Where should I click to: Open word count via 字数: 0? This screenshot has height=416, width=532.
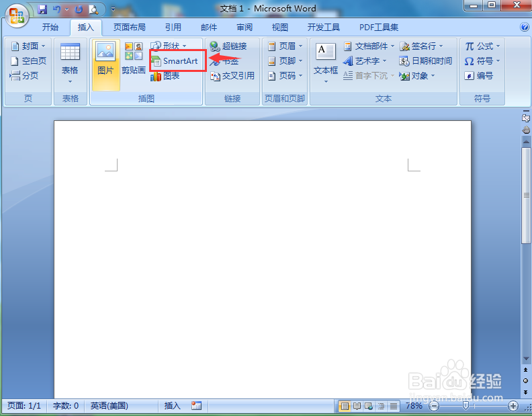tap(65, 406)
